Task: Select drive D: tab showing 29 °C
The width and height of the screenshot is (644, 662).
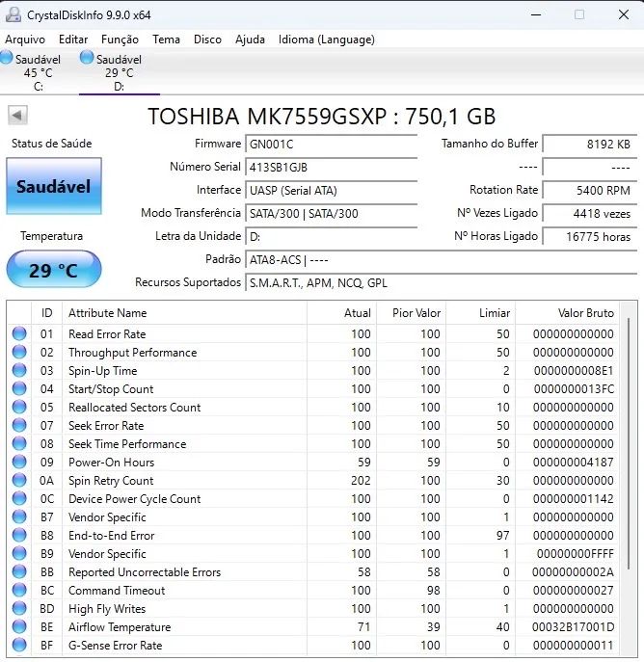Action: point(120,72)
